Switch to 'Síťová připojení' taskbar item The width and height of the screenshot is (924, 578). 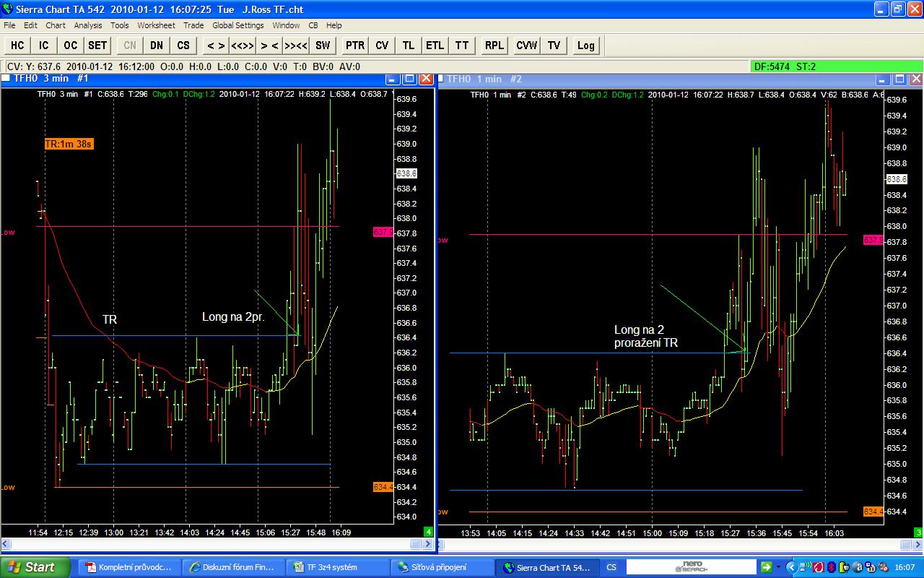pos(441,567)
